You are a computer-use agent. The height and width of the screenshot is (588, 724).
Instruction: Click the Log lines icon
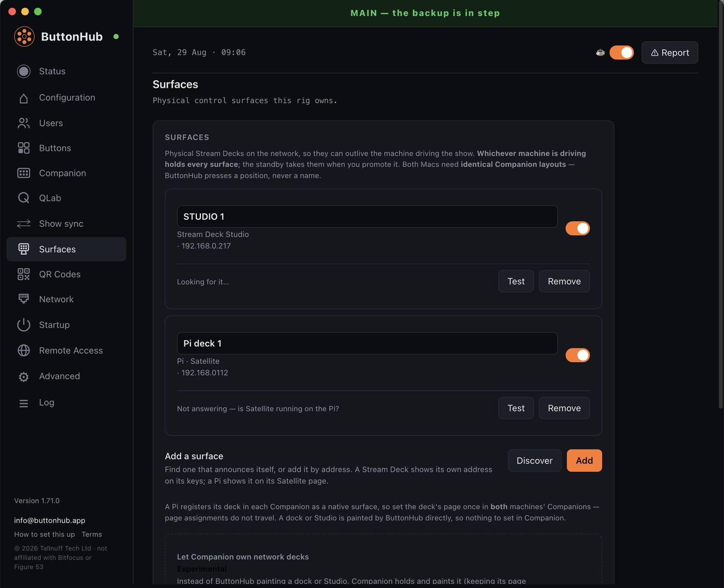[x=24, y=403]
